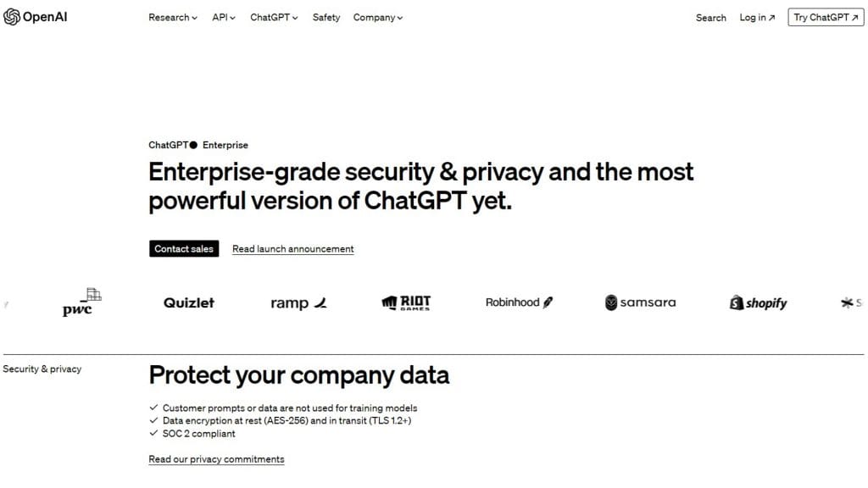Image resolution: width=868 pixels, height=488 pixels.
Task: Open Search in the top navigation
Action: pos(711,18)
